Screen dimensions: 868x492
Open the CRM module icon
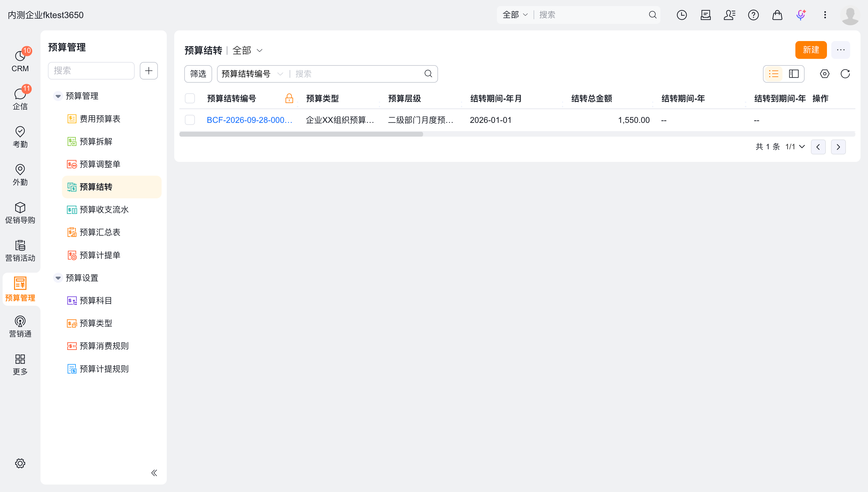tap(20, 61)
